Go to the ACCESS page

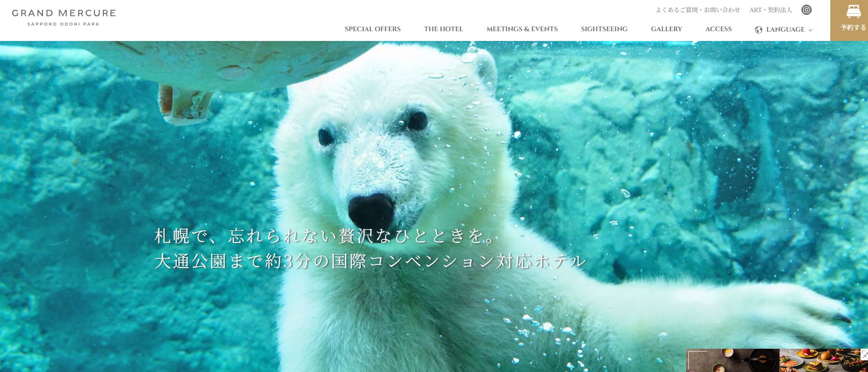tap(718, 29)
